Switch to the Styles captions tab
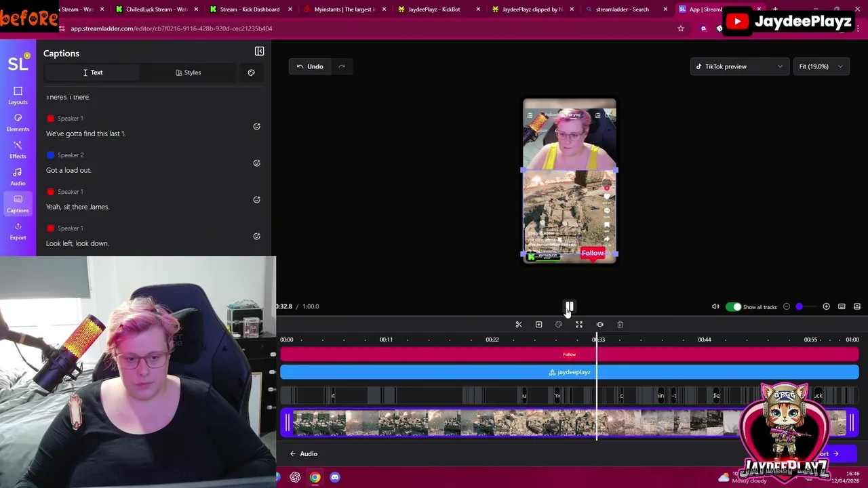Screen dimensions: 868x488 [x=188, y=73]
